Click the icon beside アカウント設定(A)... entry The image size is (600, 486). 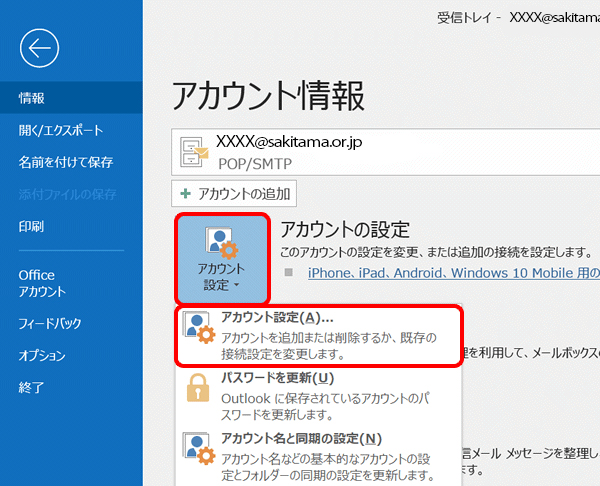(199, 328)
